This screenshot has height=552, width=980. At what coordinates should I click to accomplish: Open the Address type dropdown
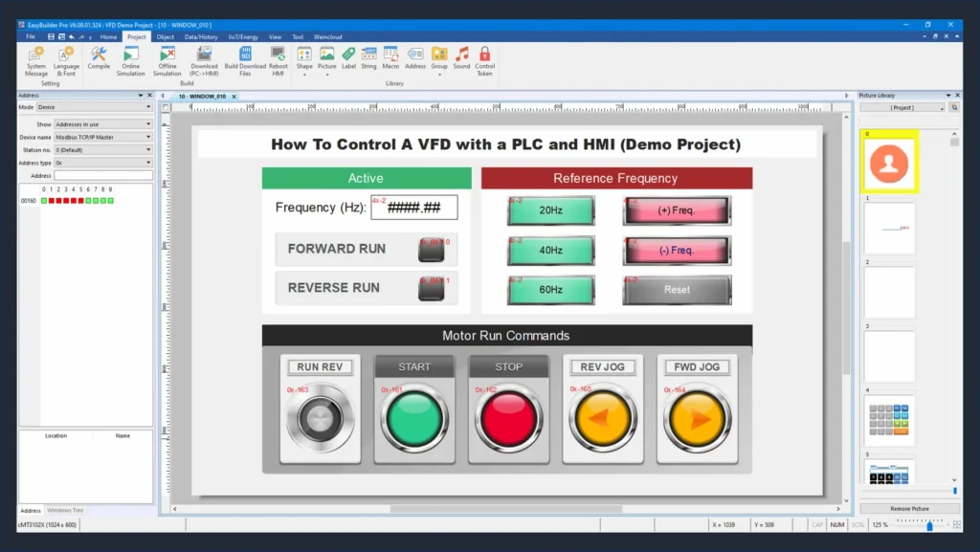click(148, 163)
